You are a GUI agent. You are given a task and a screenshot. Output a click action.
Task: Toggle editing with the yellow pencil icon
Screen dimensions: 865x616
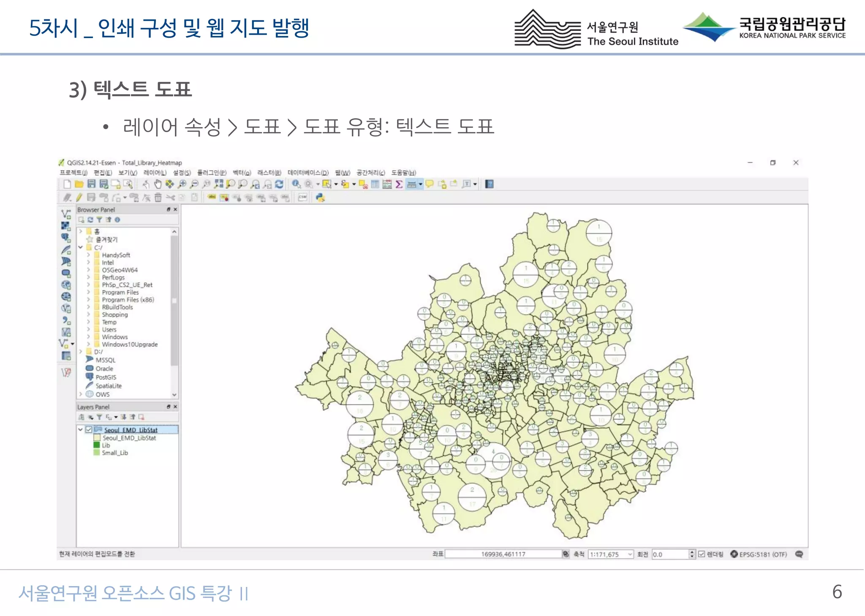click(x=79, y=198)
